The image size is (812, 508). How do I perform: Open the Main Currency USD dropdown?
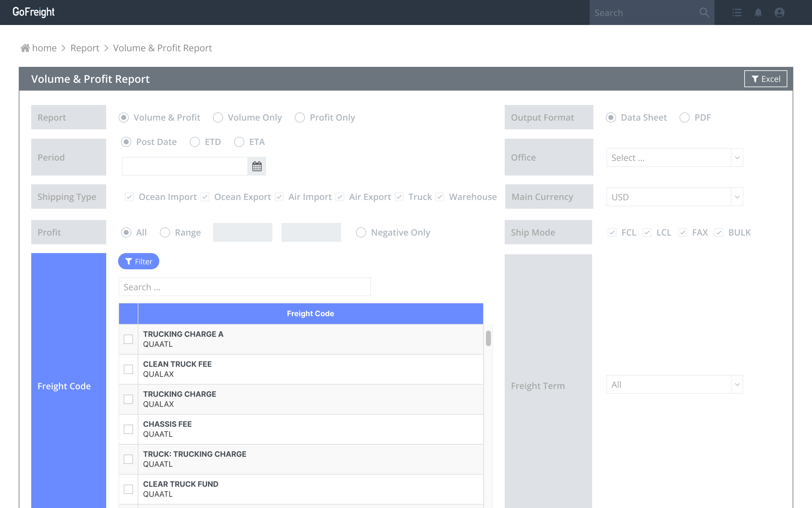[x=674, y=197]
